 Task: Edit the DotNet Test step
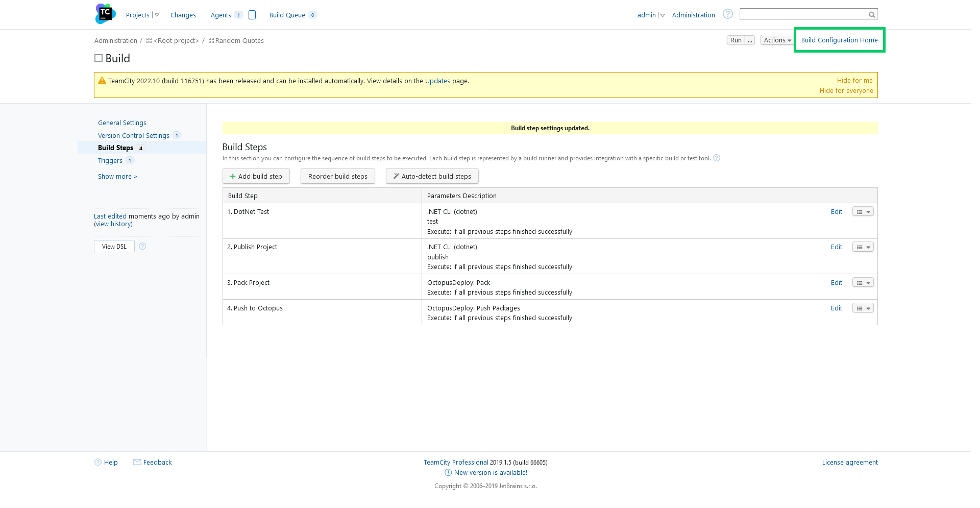(836, 212)
